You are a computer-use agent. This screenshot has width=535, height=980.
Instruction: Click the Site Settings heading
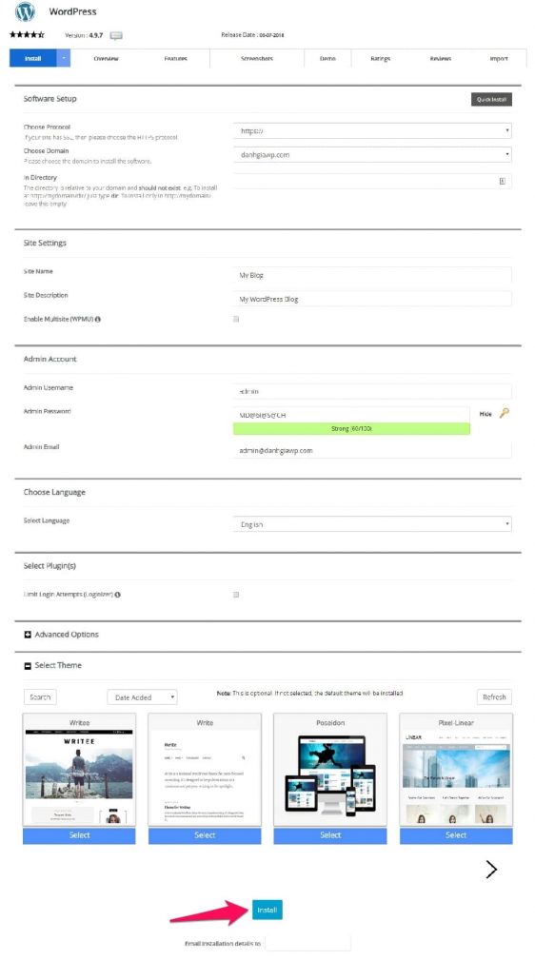[x=45, y=244]
